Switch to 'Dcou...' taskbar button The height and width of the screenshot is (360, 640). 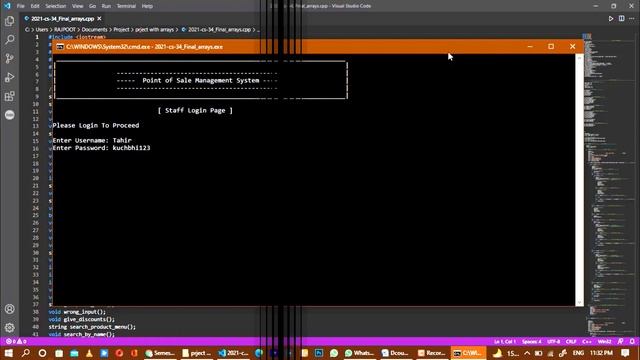coord(395,353)
